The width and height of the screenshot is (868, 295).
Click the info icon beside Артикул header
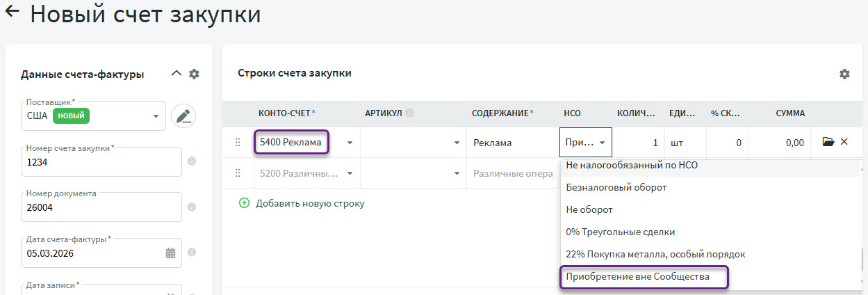coord(410,113)
